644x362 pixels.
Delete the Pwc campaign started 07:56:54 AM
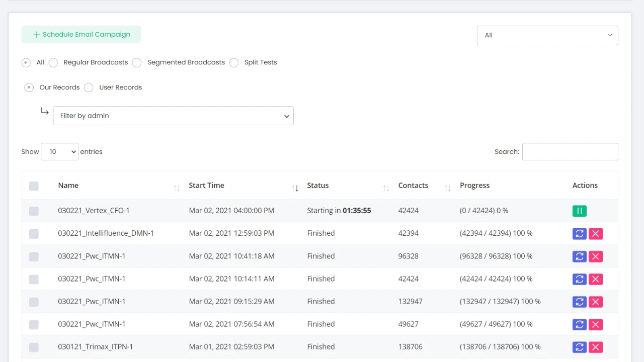tap(596, 324)
